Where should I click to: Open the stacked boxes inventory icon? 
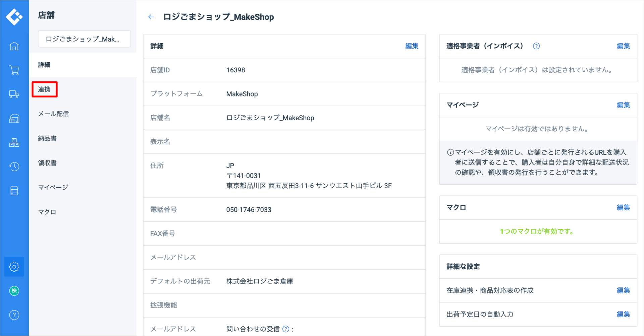(x=14, y=142)
